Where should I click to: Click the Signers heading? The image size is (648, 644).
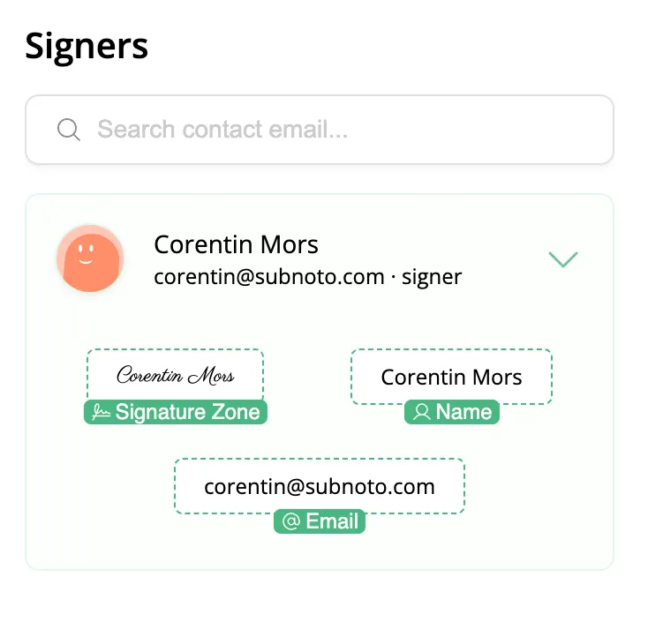click(x=87, y=46)
